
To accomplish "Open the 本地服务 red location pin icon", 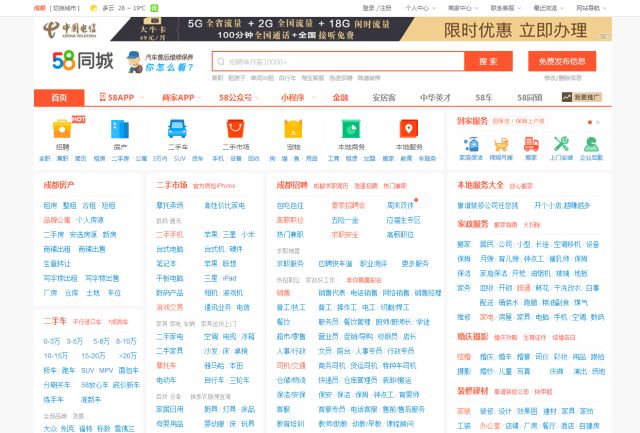I will tap(409, 129).
